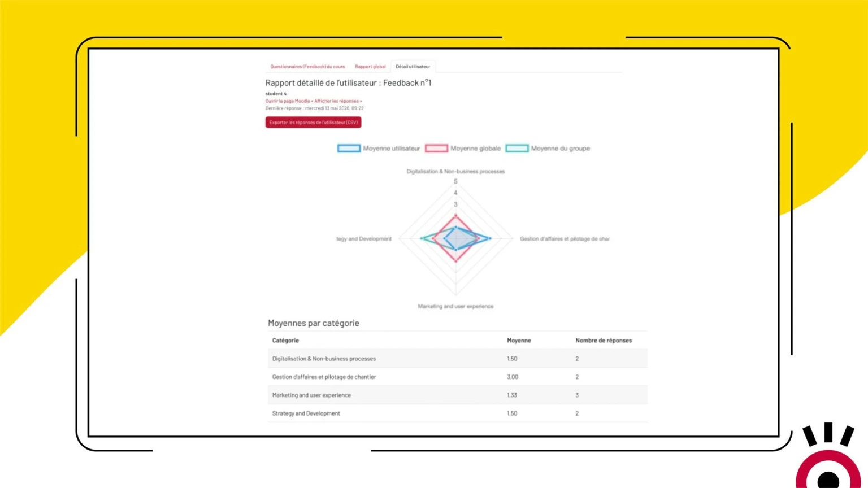Click the Moyenne utilisateur legend label

(x=392, y=149)
